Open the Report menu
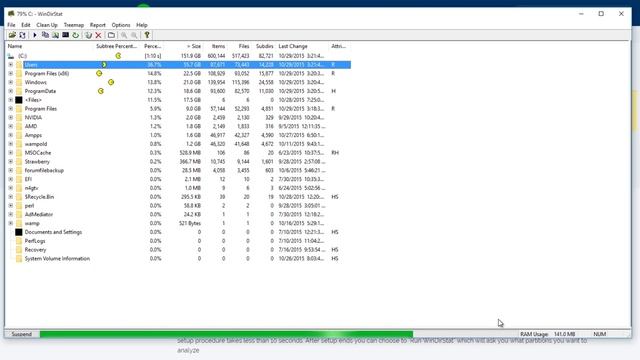The height and width of the screenshot is (360, 640). tap(98, 25)
